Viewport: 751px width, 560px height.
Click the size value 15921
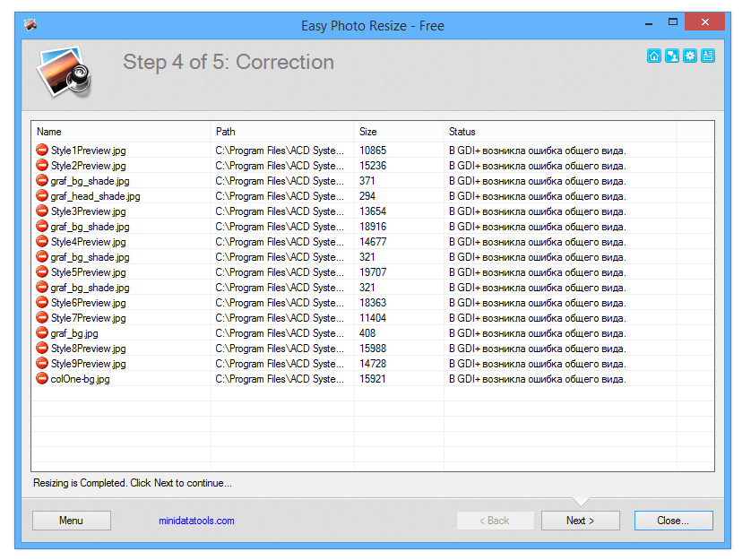pyautogui.click(x=373, y=379)
